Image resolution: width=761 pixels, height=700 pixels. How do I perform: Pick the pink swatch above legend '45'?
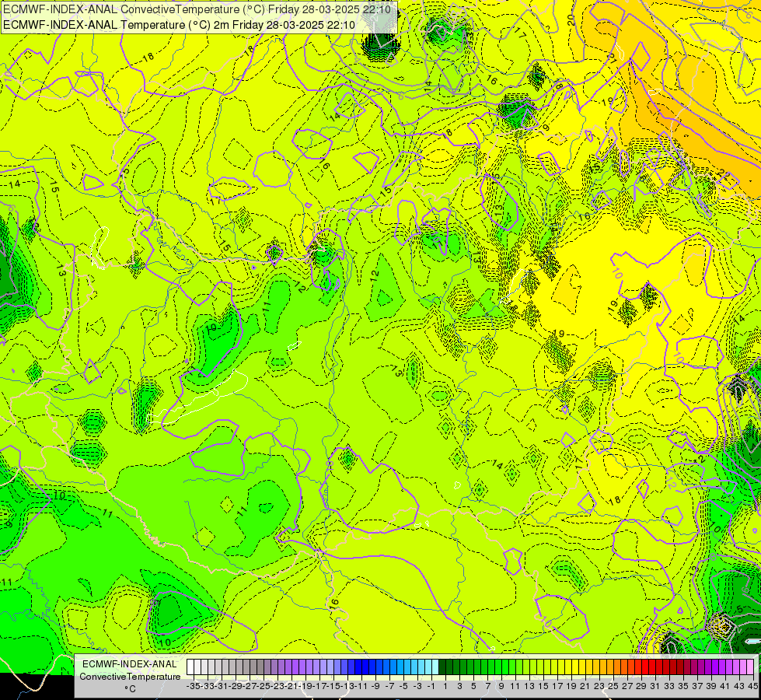click(750, 667)
